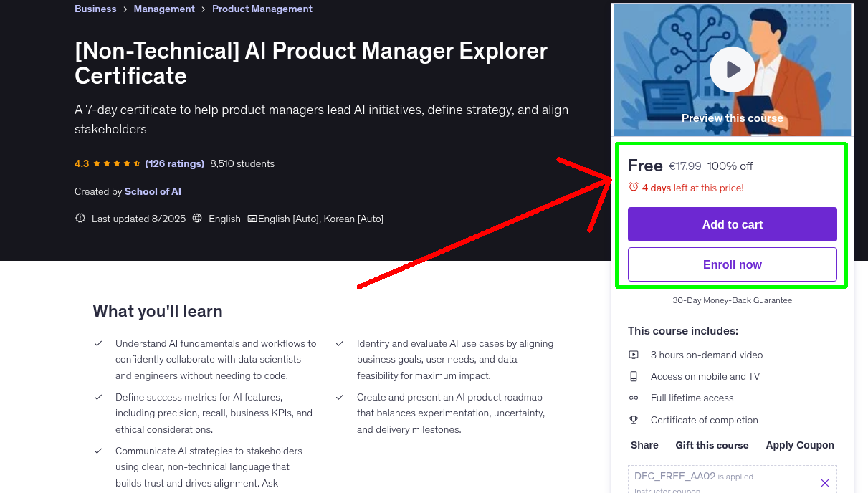Open the 126 ratings link
This screenshot has height=493, width=868.
(x=174, y=163)
